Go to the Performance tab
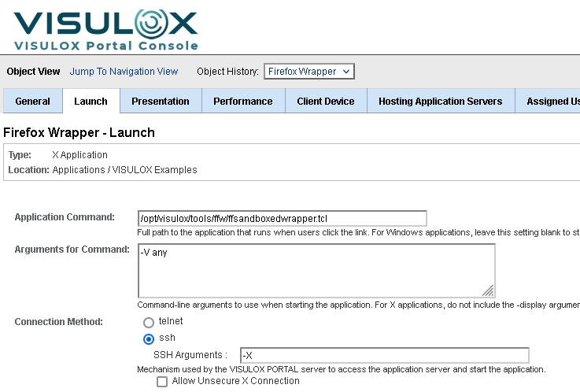The width and height of the screenshot is (580, 392). click(x=242, y=102)
